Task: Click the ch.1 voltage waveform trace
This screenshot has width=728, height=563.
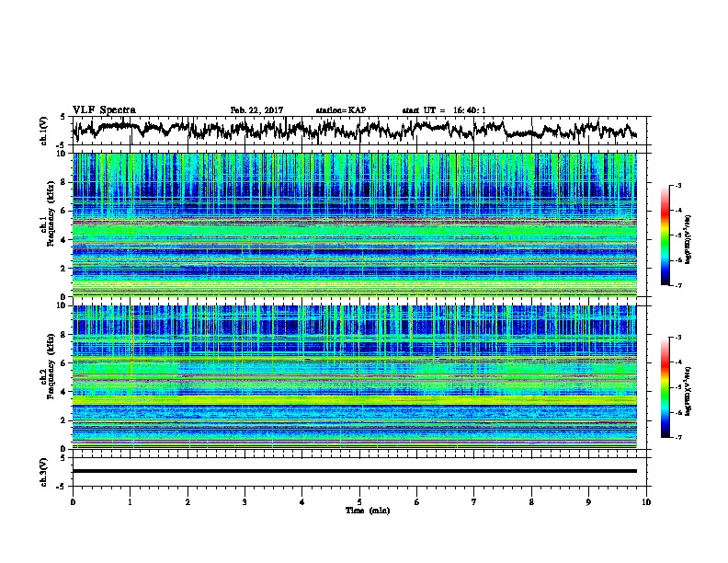Action: click(x=355, y=130)
